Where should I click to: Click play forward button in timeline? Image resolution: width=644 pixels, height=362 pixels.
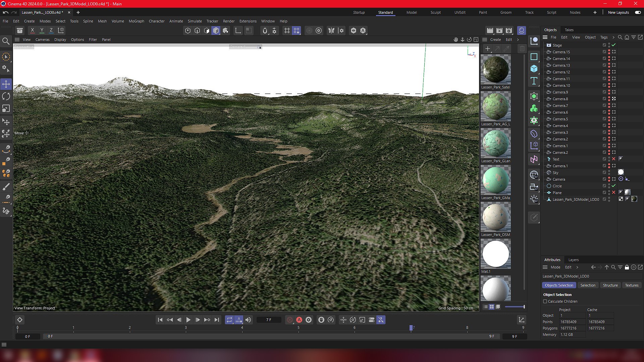pos(188,320)
